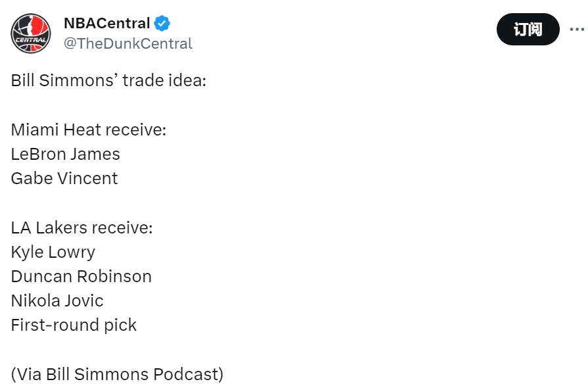Select the name LeBron James
Viewport: 588px width, 388px height.
[65, 155]
